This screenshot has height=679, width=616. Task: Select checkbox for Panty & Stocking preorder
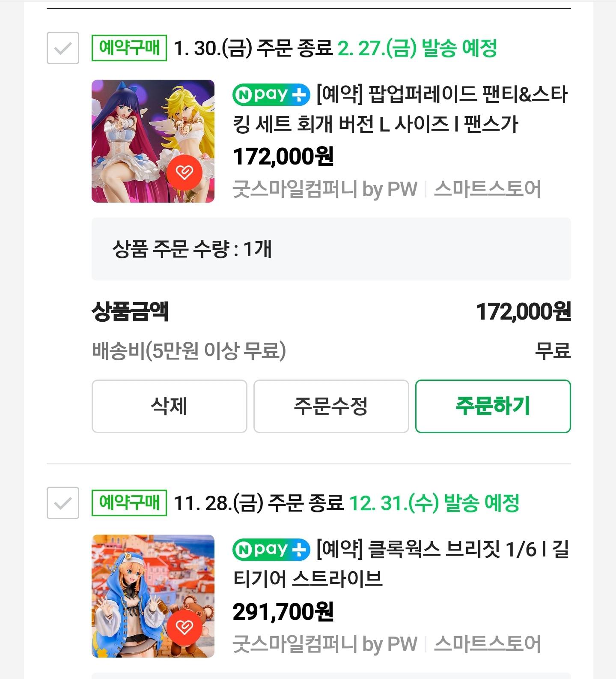point(63,48)
